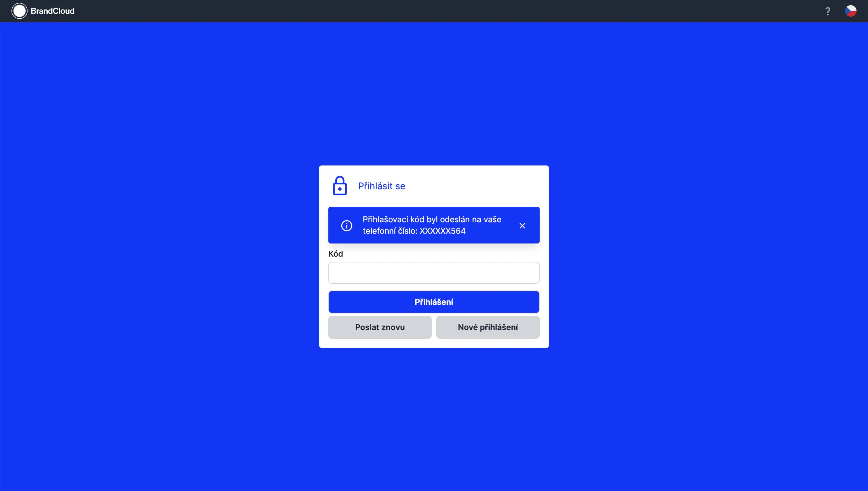Image resolution: width=868 pixels, height=491 pixels.
Task: Open language selector with Czech flag
Action: tap(850, 11)
